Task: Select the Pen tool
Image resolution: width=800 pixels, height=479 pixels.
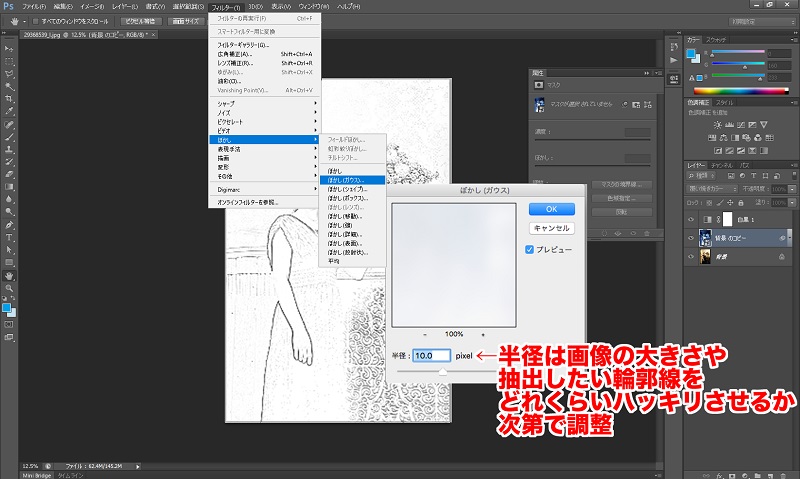Action: pyautogui.click(x=9, y=225)
